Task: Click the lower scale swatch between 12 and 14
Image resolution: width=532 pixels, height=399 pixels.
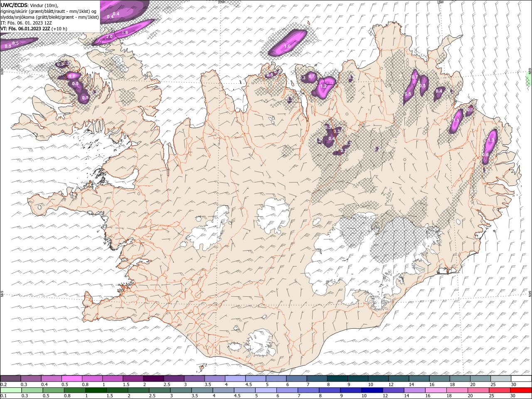Action: point(393,390)
